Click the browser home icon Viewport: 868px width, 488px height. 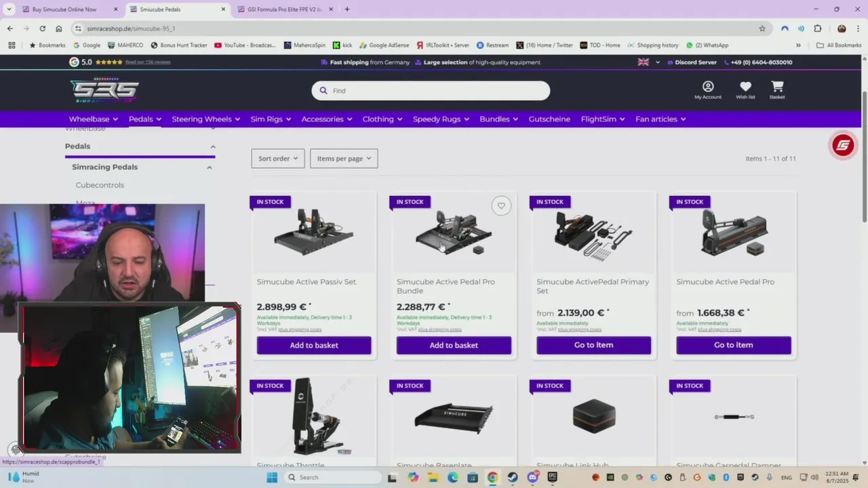59,28
